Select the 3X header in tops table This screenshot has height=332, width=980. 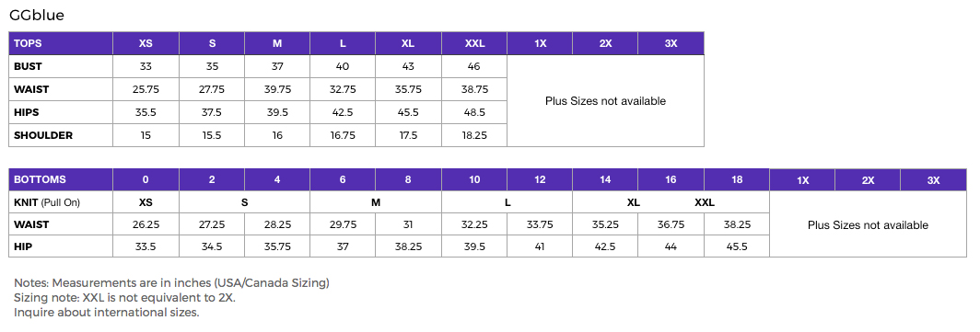[671, 44]
